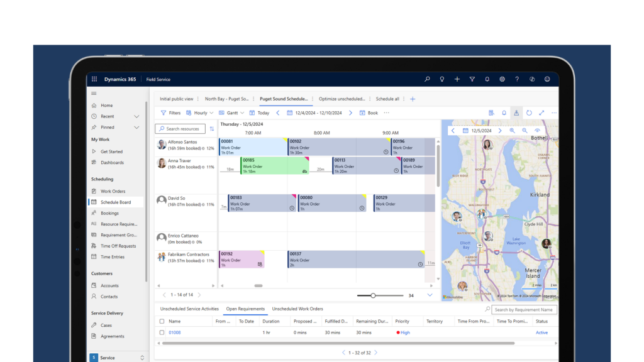Image resolution: width=644 pixels, height=362 pixels.
Task: Open the Filters panel on schedule board
Action: [170, 113]
